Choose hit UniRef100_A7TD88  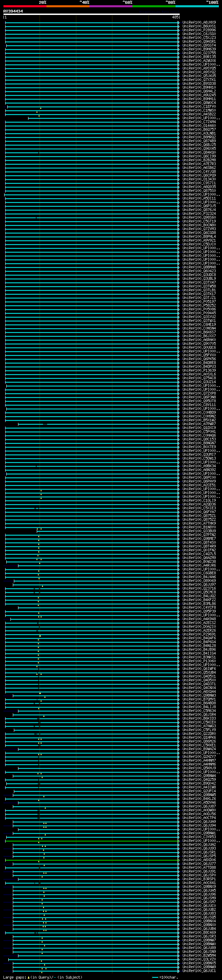pos(199,868)
